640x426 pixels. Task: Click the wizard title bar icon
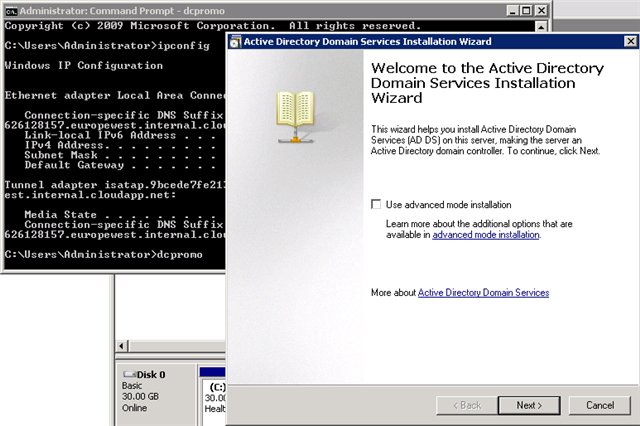(235, 42)
